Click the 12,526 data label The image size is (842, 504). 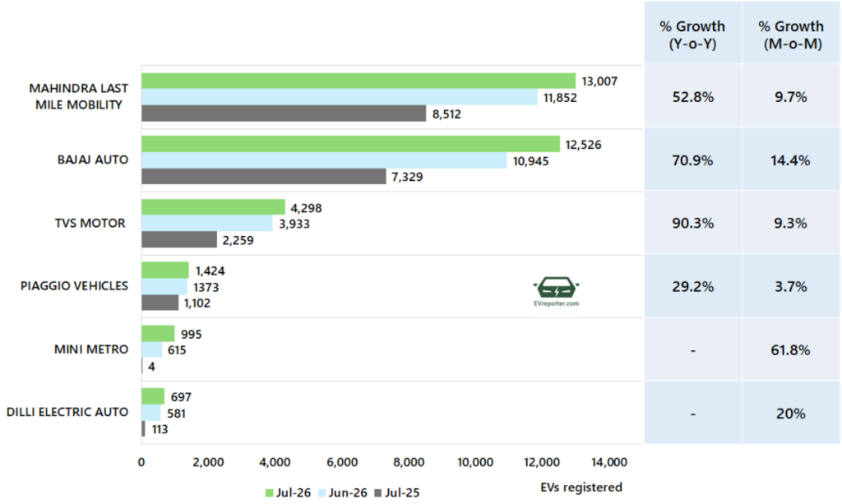pyautogui.click(x=583, y=145)
